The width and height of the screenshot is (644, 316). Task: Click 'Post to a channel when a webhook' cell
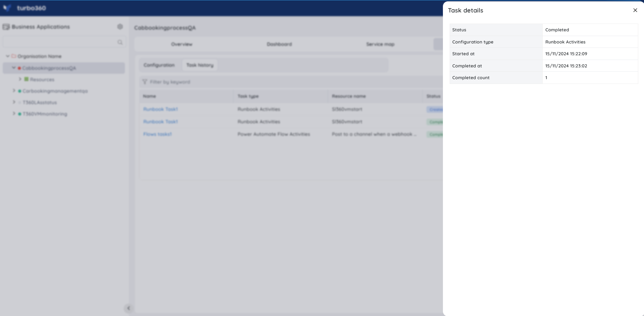click(x=374, y=134)
